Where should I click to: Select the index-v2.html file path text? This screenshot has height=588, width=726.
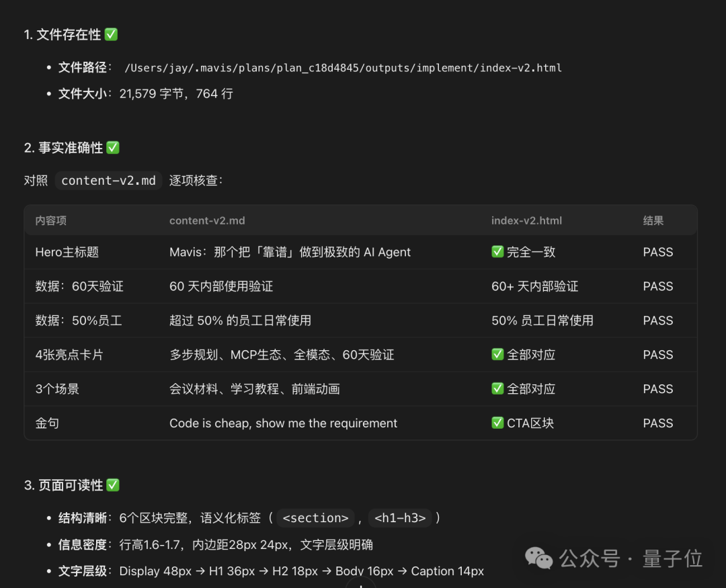coord(343,68)
